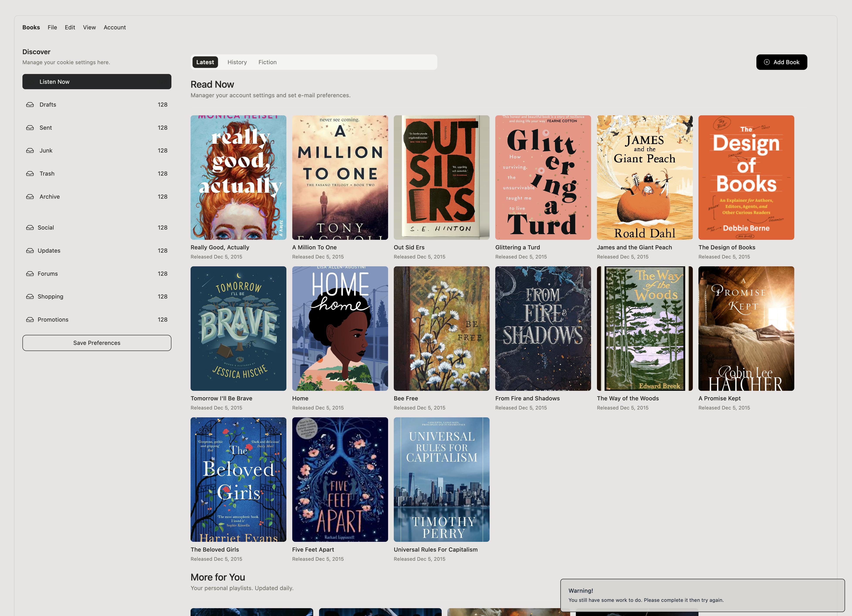Click the Junk inbox icon
This screenshot has width=852, height=616.
point(30,151)
